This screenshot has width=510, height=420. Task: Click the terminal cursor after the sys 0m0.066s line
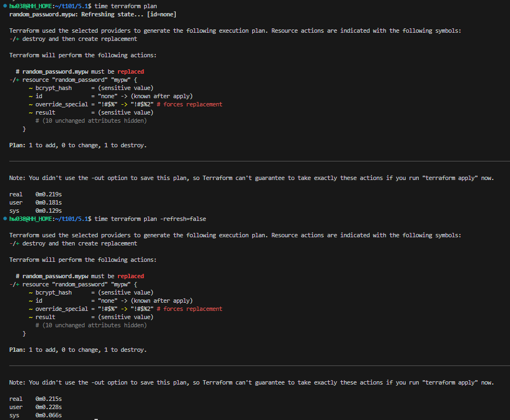(96, 419)
